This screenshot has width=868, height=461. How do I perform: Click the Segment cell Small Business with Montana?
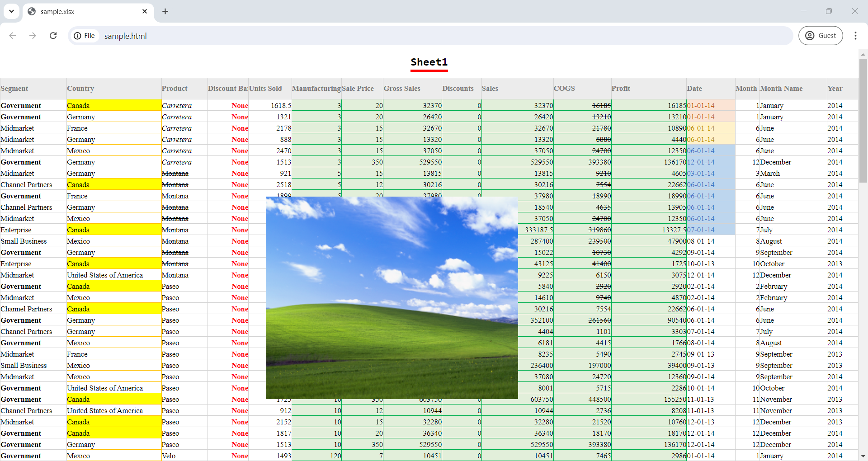pos(33,241)
